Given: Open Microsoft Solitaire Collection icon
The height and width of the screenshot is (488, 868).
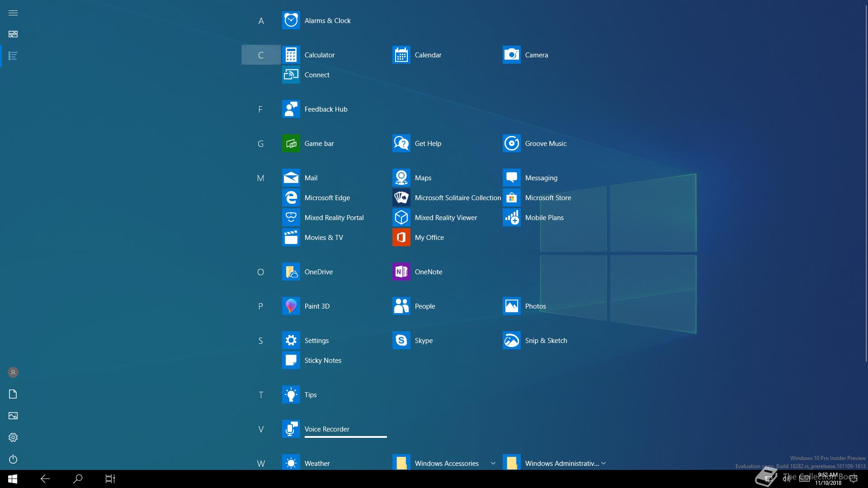Looking at the screenshot, I should 401,198.
